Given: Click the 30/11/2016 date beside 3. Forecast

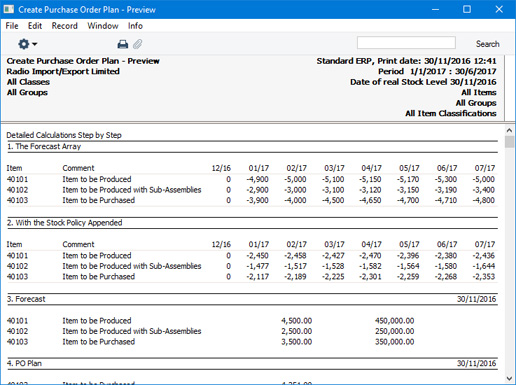Looking at the screenshot, I should pyautogui.click(x=476, y=299).
